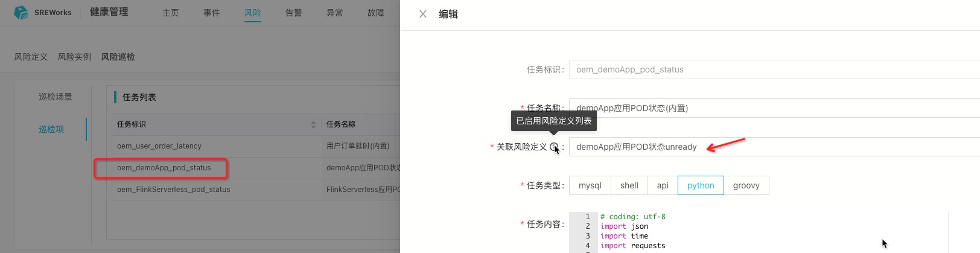Select python task type
This screenshot has width=980, height=253.
[x=700, y=185]
